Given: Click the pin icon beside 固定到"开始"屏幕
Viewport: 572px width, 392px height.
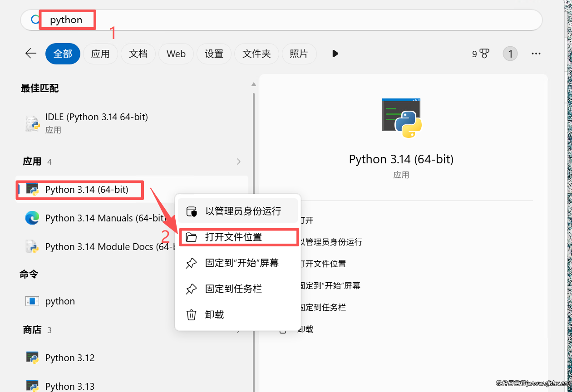Looking at the screenshot, I should [192, 263].
